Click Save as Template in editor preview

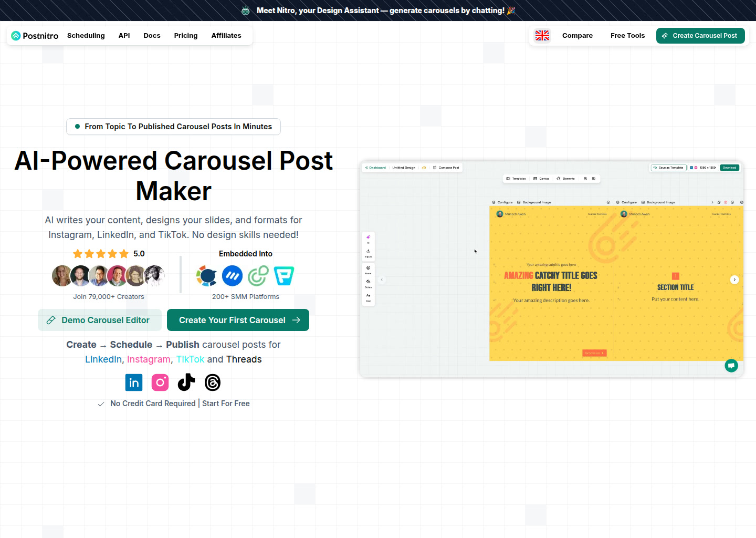668,168
